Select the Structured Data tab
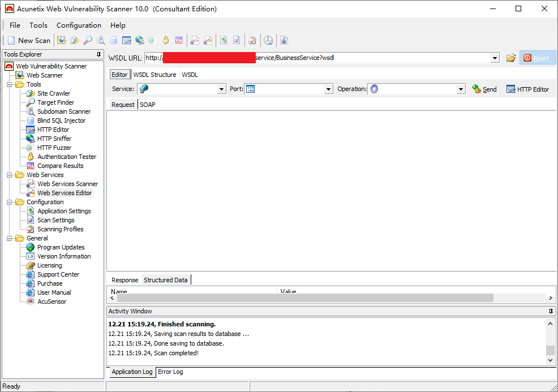 [166, 280]
